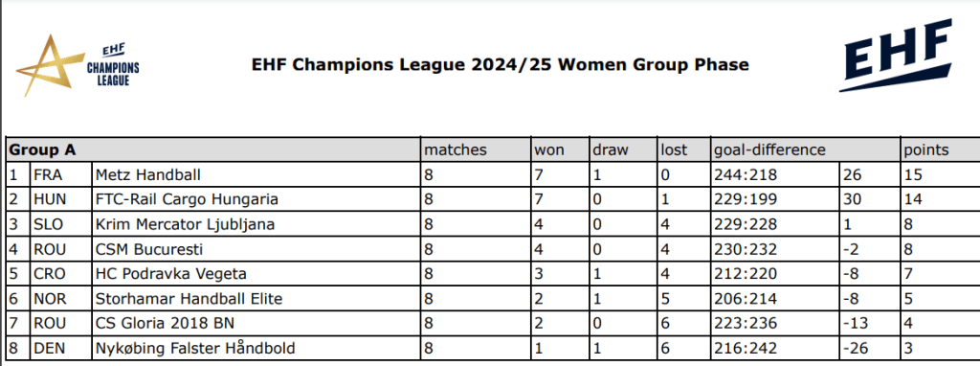
Task: Click the points column header
Action: click(x=940, y=150)
